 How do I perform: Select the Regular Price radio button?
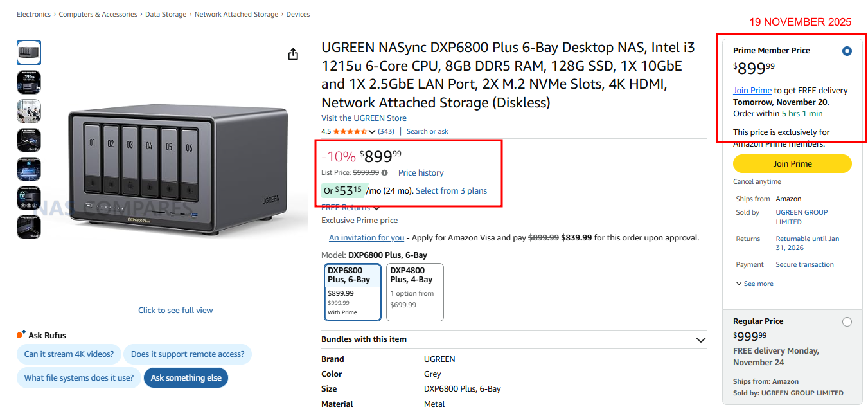point(847,321)
